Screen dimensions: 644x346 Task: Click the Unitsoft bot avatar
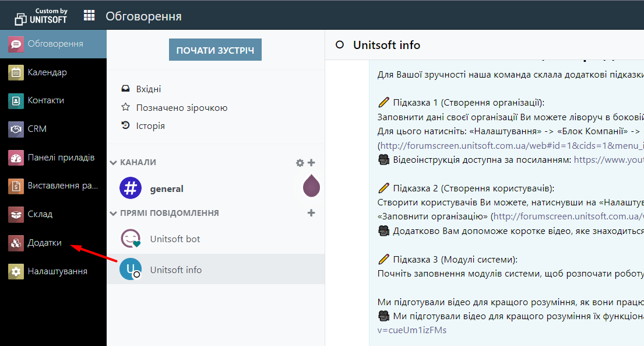click(x=131, y=238)
